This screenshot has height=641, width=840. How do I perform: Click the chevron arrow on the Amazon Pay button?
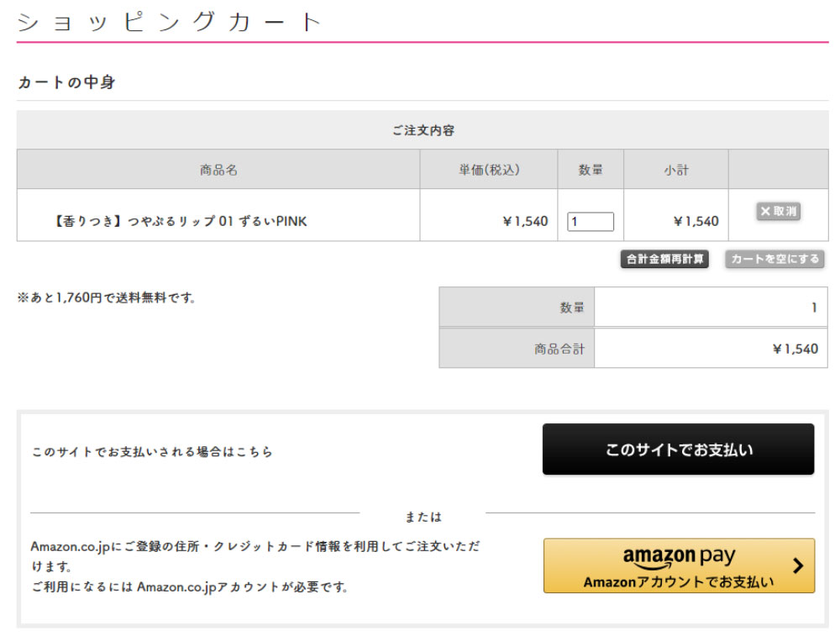[x=797, y=565]
